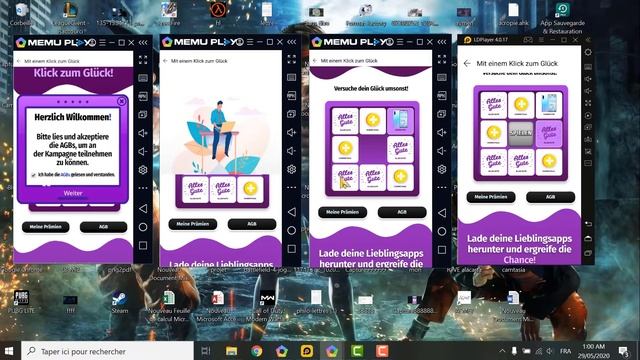Screen dimensions: 640x360
Task: Show more tools (...) in Herzlich Willkommen MEmu
Action: coord(143,188)
